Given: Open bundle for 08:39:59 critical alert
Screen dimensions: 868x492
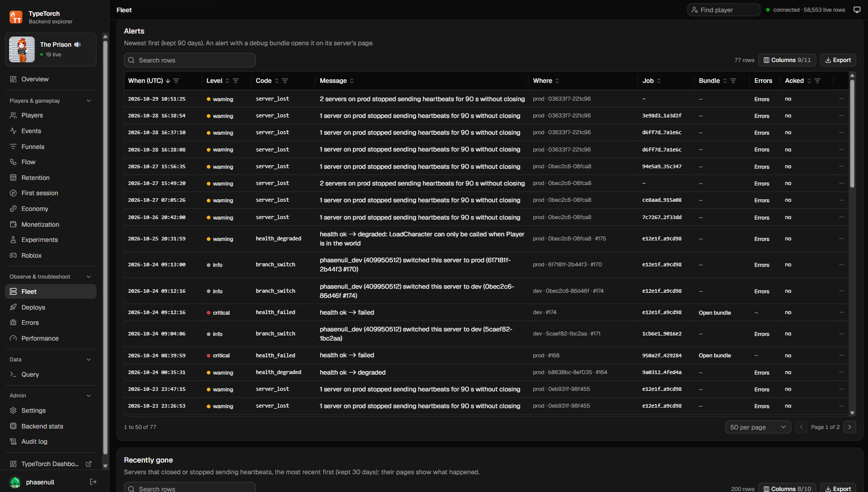Looking at the screenshot, I should pyautogui.click(x=715, y=355).
